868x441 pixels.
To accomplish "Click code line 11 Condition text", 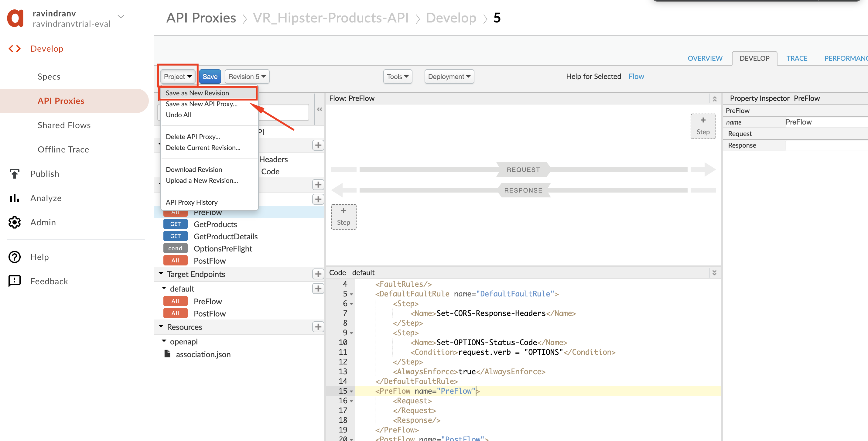I will [513, 352].
